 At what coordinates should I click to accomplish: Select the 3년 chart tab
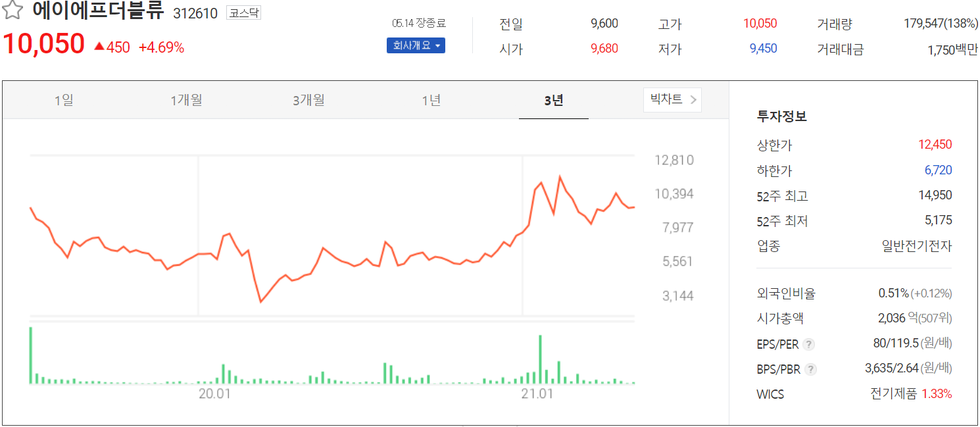(554, 101)
